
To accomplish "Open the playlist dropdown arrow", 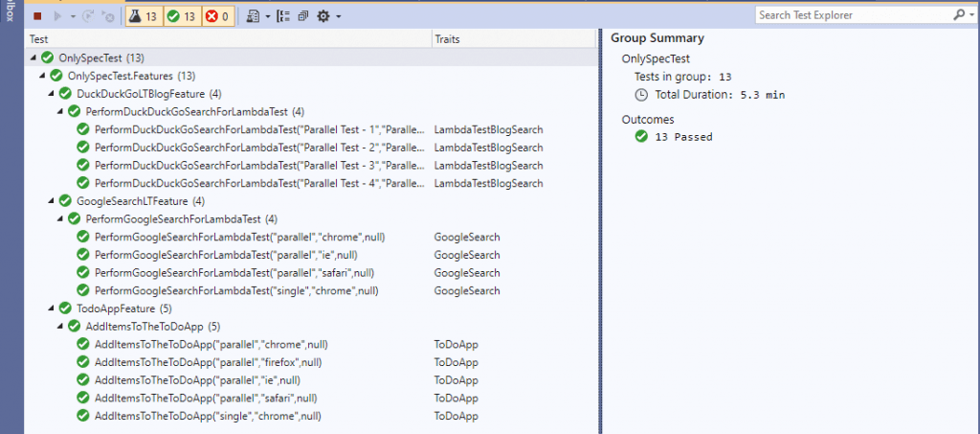I will pos(268,16).
